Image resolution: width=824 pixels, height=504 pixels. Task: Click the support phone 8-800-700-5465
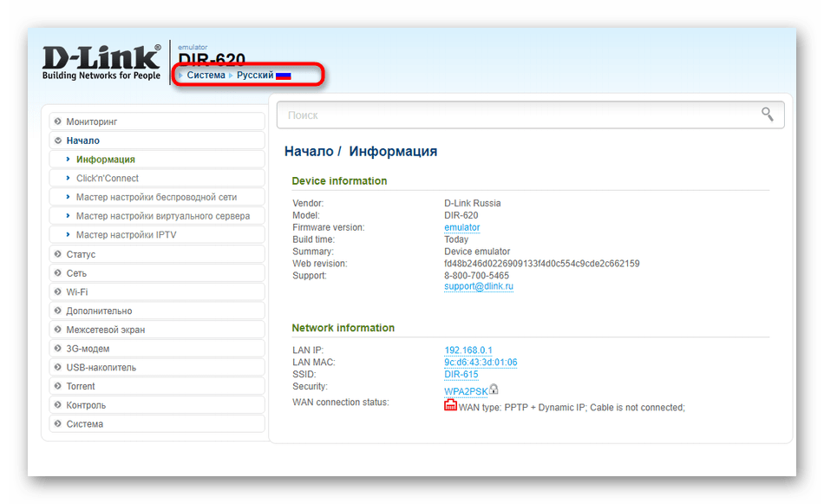[477, 275]
